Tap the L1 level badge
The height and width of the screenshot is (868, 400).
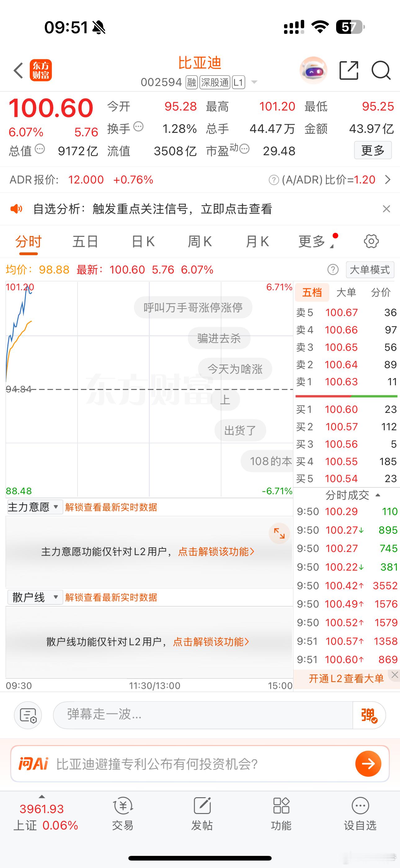(x=238, y=82)
